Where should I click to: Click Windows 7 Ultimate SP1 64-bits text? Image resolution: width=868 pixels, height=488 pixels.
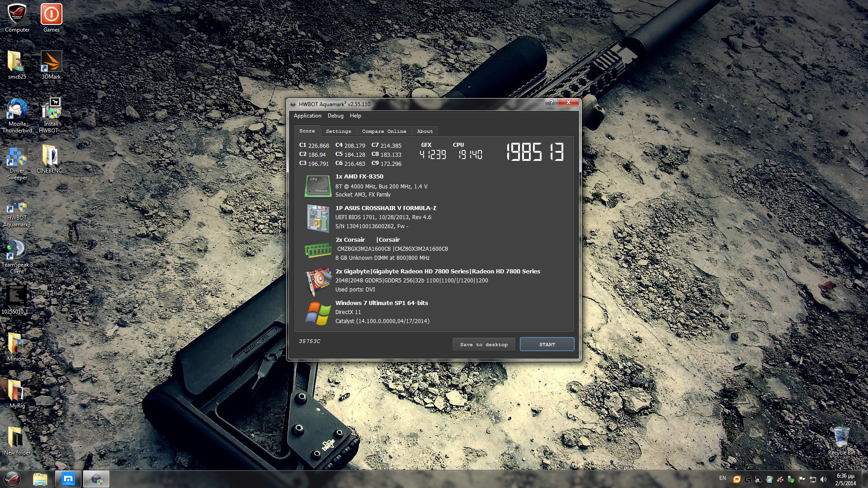[382, 303]
